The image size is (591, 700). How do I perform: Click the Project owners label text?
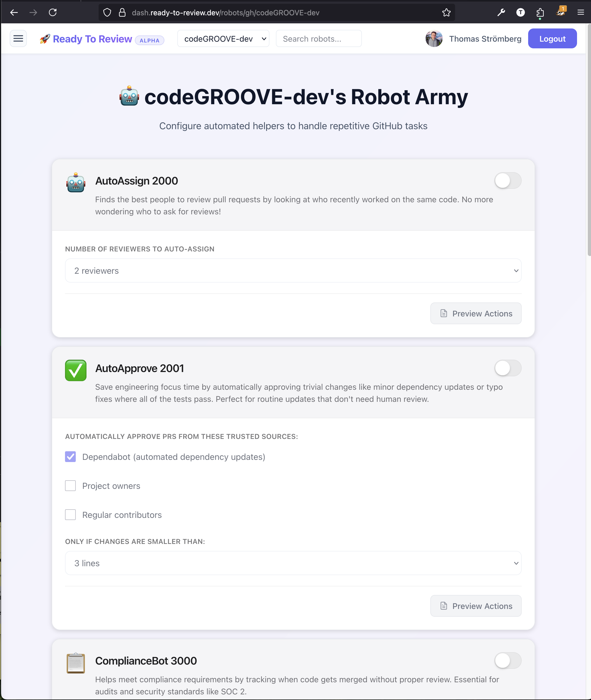[x=111, y=486]
